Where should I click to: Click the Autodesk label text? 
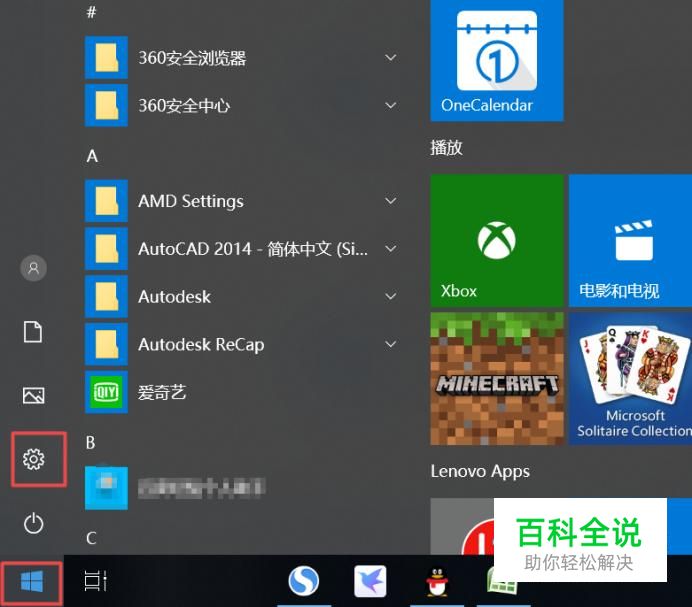(x=174, y=297)
